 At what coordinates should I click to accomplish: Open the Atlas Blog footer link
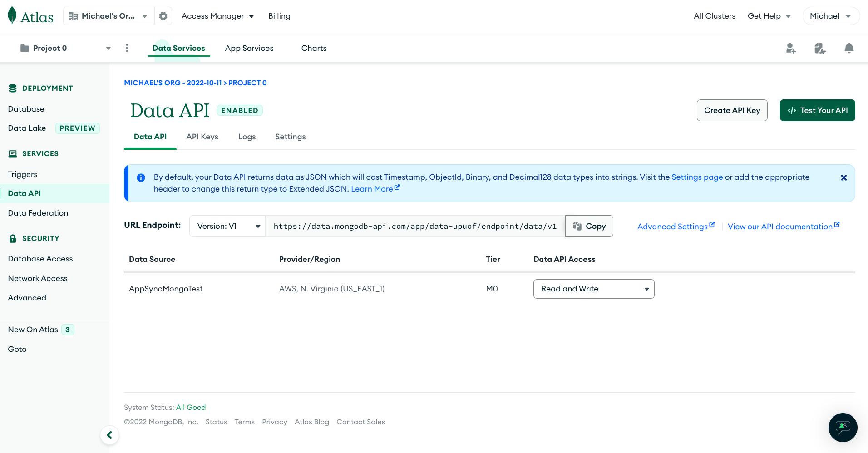pos(312,422)
